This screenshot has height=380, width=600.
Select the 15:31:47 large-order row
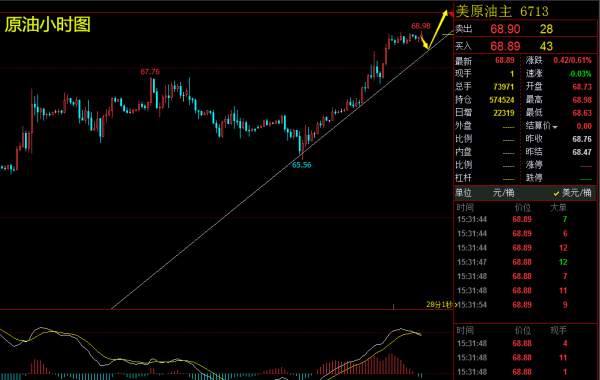(x=512, y=262)
